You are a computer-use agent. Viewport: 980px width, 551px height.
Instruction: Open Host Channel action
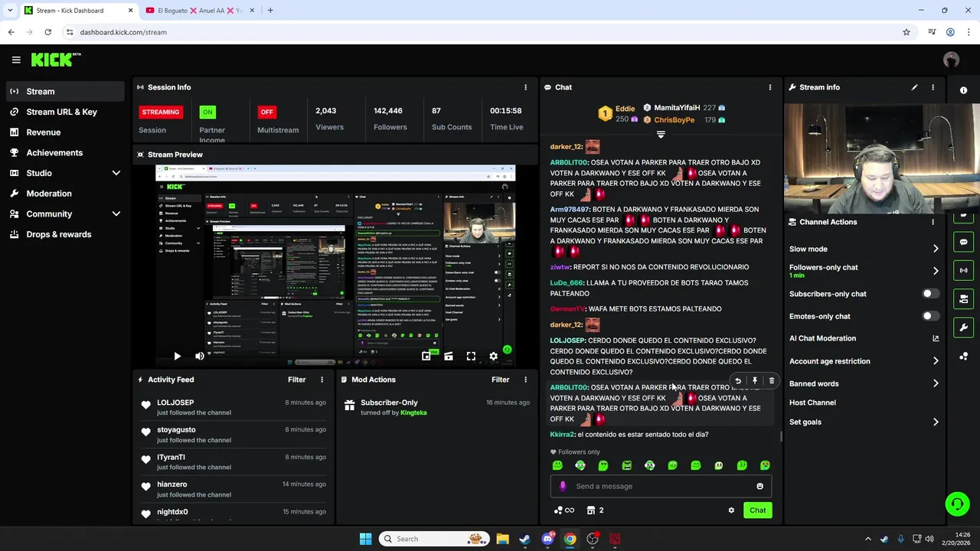click(812, 403)
